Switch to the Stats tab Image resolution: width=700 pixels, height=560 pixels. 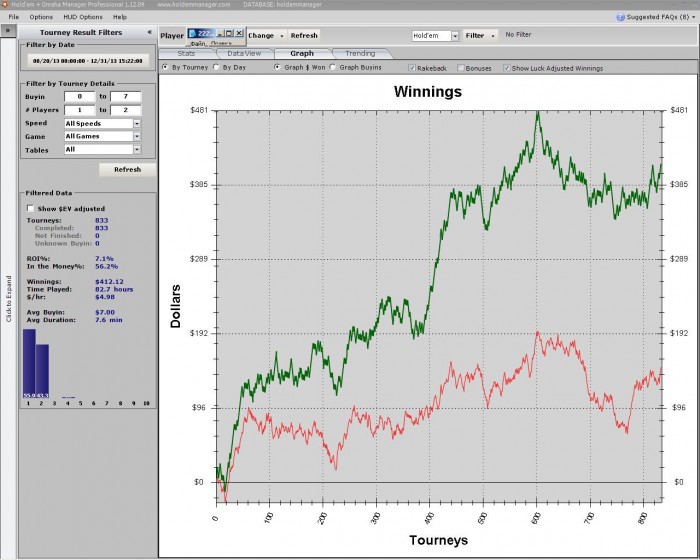tap(186, 53)
